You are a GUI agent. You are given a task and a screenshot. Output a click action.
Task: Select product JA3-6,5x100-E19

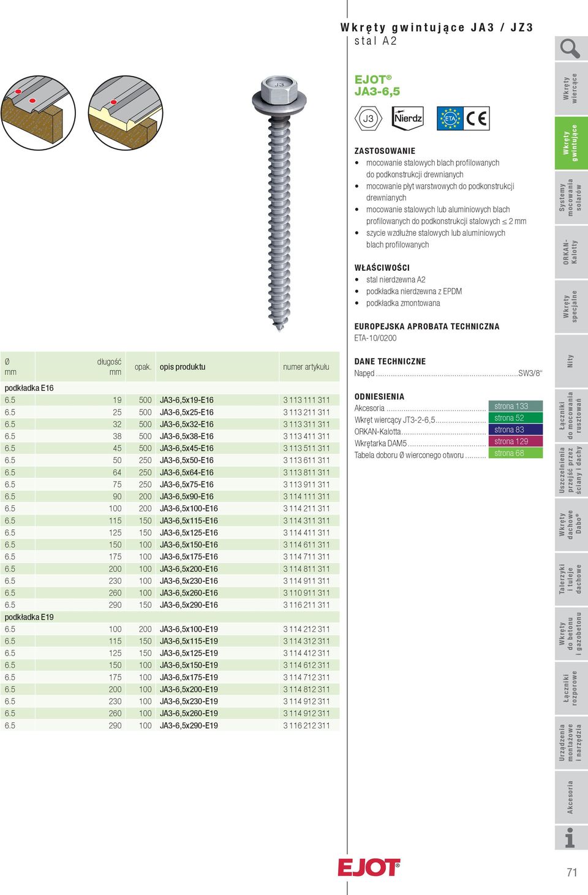189,629
